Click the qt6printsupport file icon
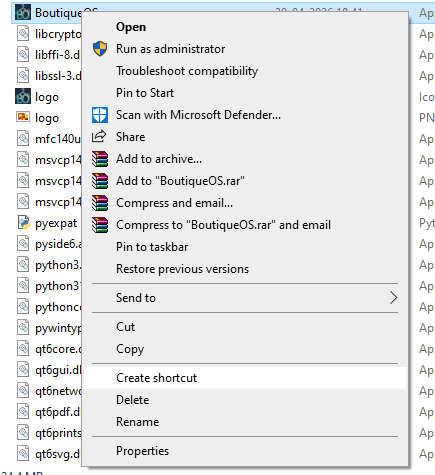The width and height of the screenshot is (435, 475). click(x=23, y=433)
